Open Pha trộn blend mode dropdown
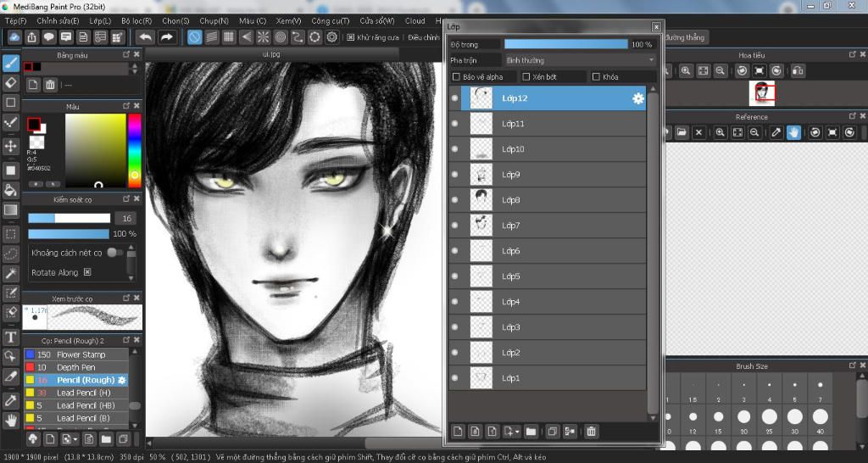 (x=580, y=60)
